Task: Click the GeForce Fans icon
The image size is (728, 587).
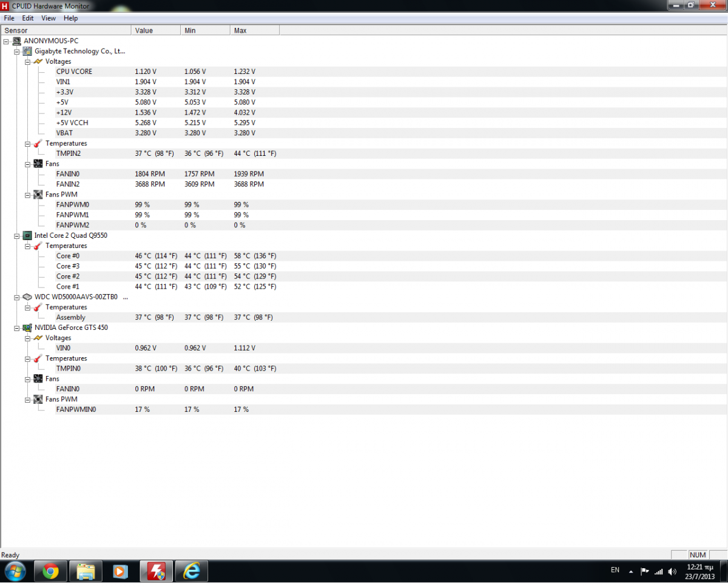Action: 38,379
